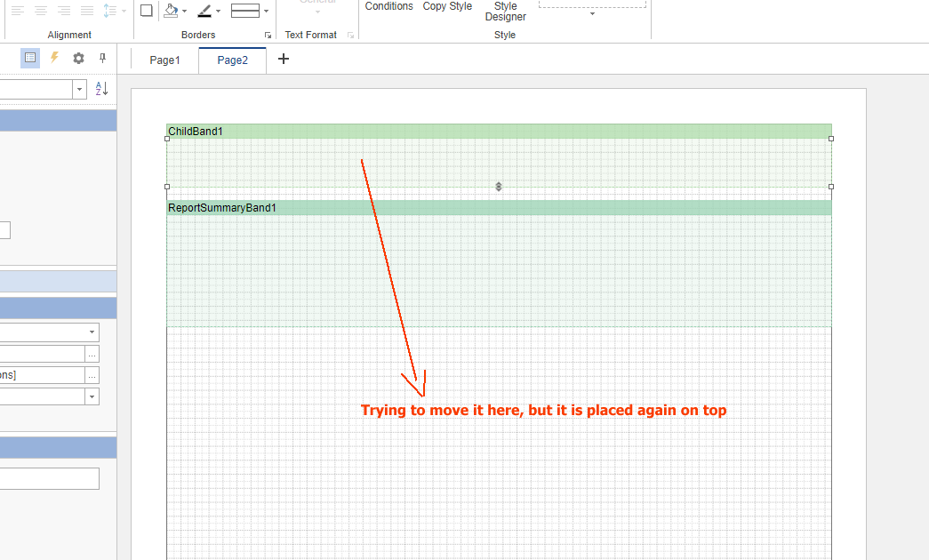The image size is (929, 560).
Task: Open the line spacing dropdown arrow
Action: pyautogui.click(x=124, y=12)
